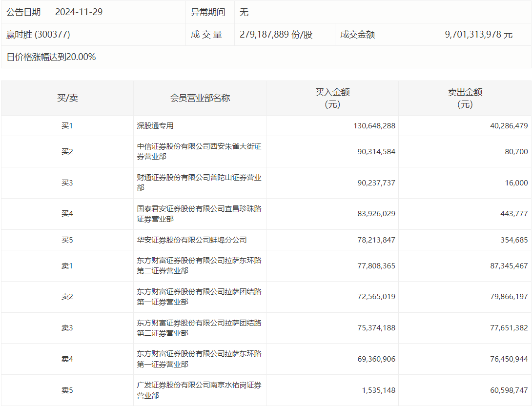This screenshot has width=532, height=407.
Task: Click buy amount 75,374,188
Action: (x=376, y=328)
